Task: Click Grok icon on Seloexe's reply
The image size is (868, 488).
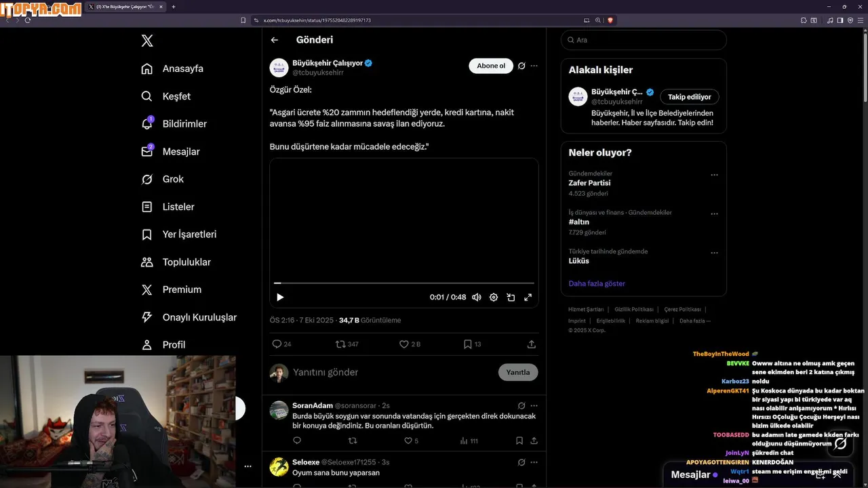Action: (x=521, y=462)
